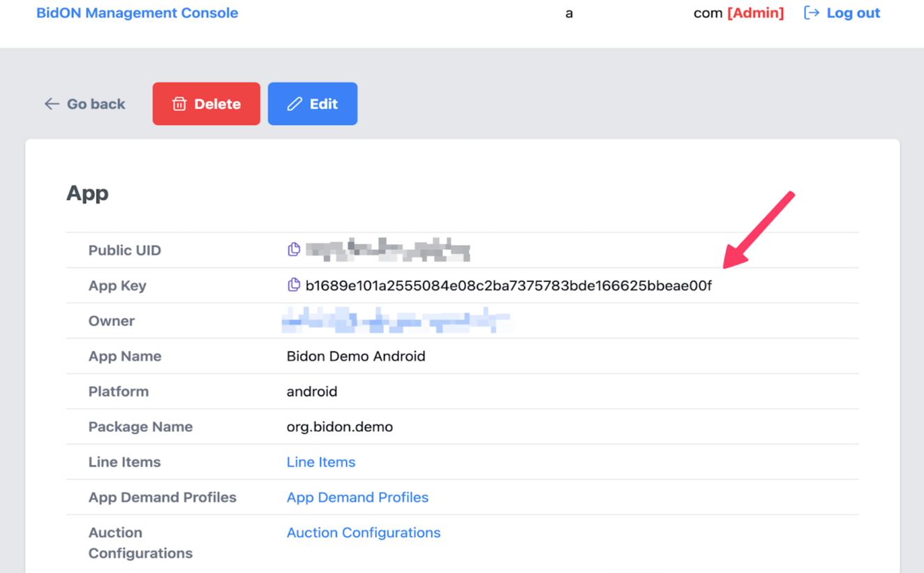This screenshot has height=573, width=924.
Task: Select the App Key value text
Action: click(507, 285)
